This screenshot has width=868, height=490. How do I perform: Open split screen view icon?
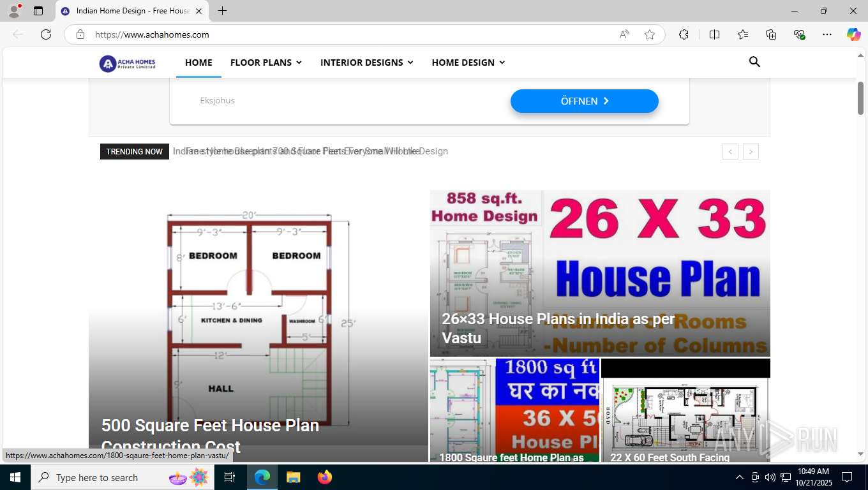coord(714,34)
